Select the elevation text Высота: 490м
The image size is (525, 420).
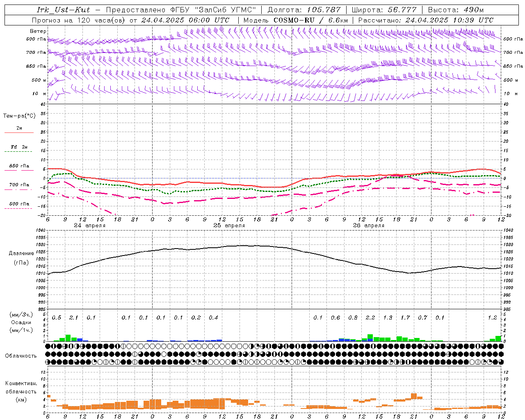click(x=456, y=10)
